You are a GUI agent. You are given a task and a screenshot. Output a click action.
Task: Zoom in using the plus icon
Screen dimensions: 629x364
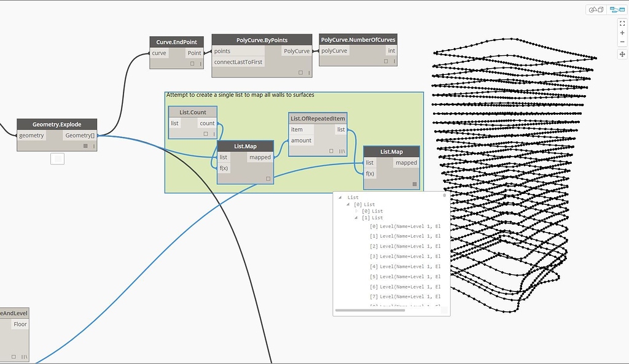coord(622,33)
